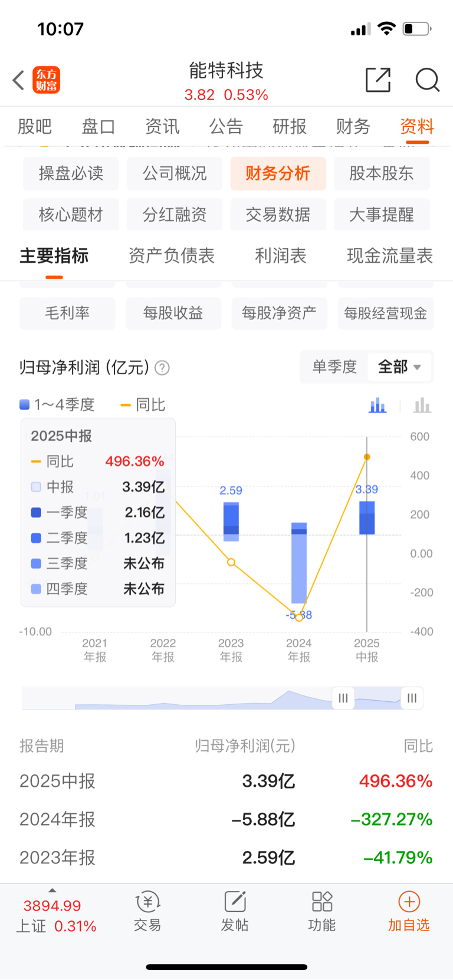Tap the -5.88亿 profit value
Image resolution: width=453 pixels, height=980 pixels.
pos(263,820)
